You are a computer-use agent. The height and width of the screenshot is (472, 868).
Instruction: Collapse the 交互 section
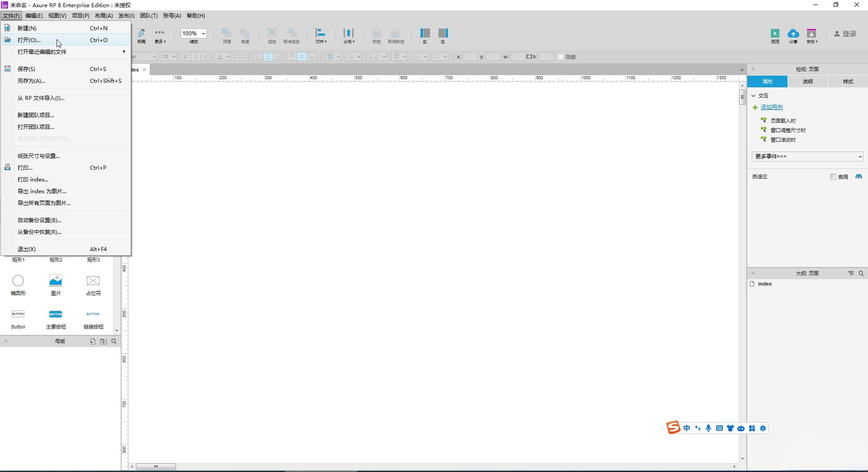754,96
